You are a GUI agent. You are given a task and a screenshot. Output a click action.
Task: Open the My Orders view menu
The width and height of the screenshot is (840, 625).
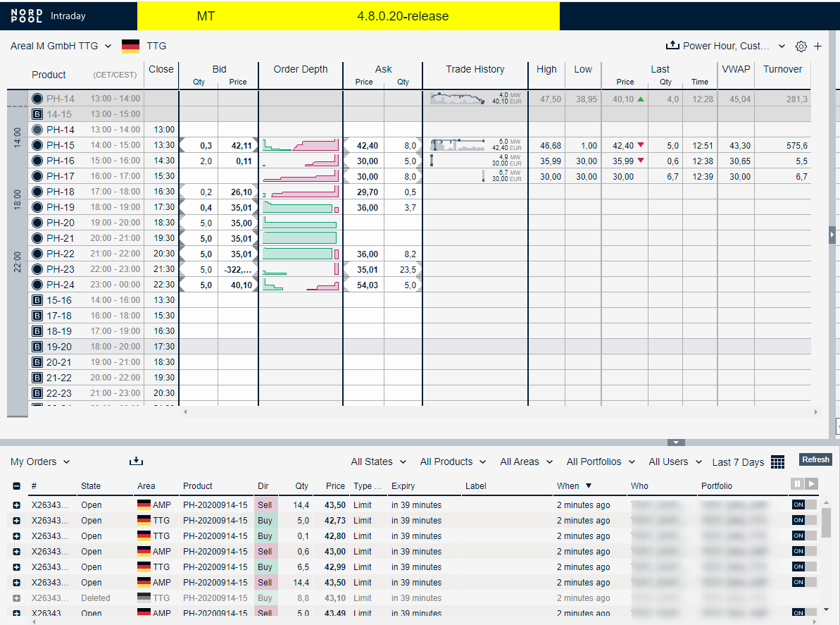coord(39,462)
